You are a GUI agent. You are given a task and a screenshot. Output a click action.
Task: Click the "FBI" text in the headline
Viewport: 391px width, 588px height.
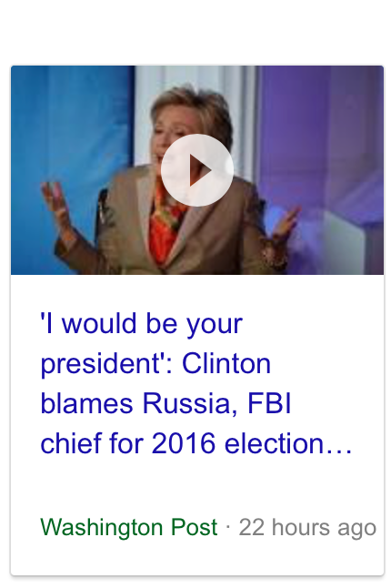[x=269, y=403]
